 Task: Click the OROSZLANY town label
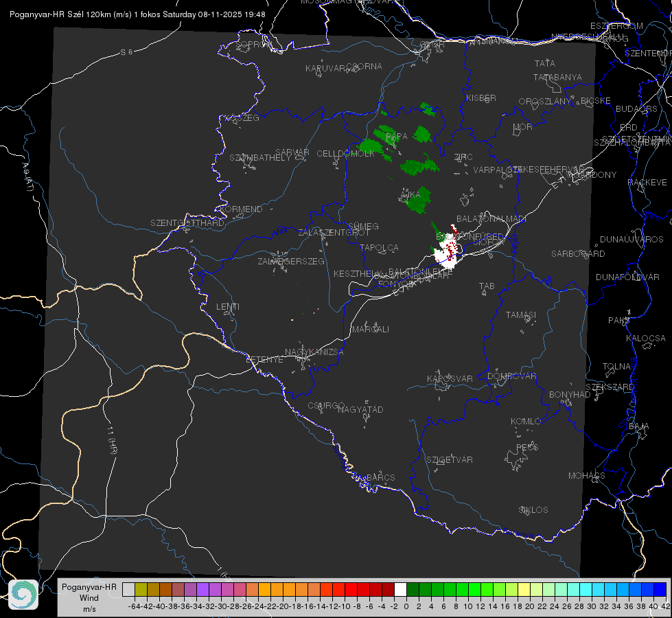(x=545, y=102)
